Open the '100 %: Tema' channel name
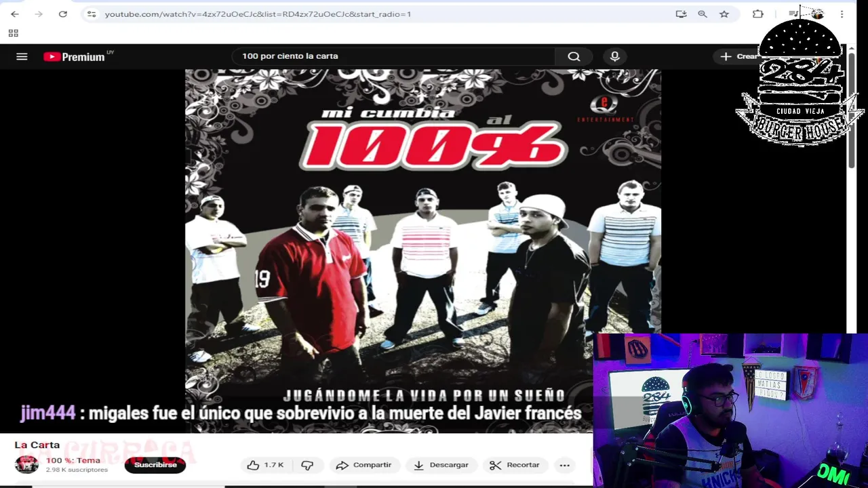868x488 pixels. pos(73,460)
